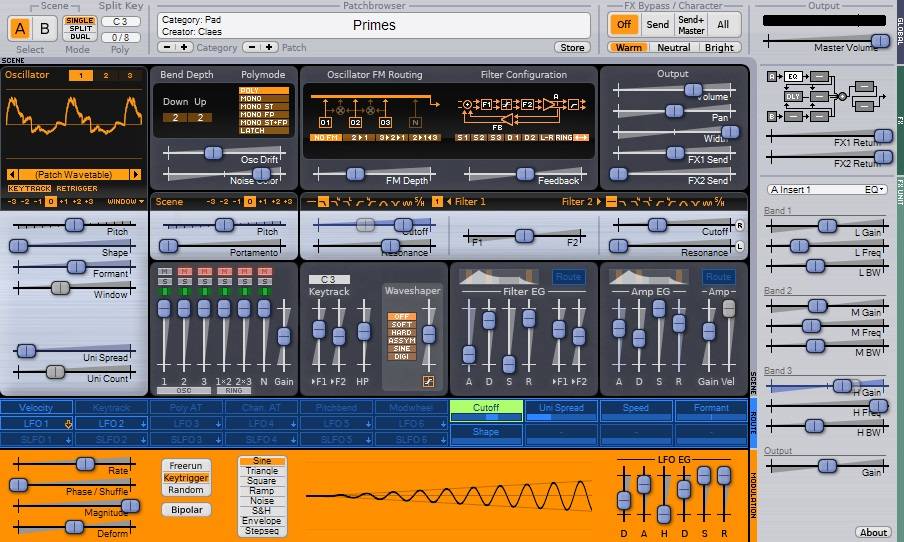Select the Neutral character tab

coord(673,47)
